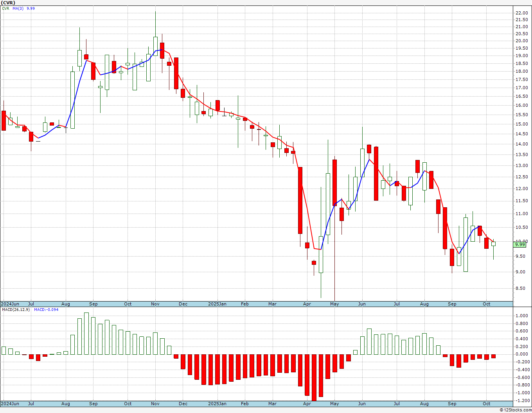Click the bold (CVR) chart title
This screenshot has width=532, height=413.
tap(8, 3)
